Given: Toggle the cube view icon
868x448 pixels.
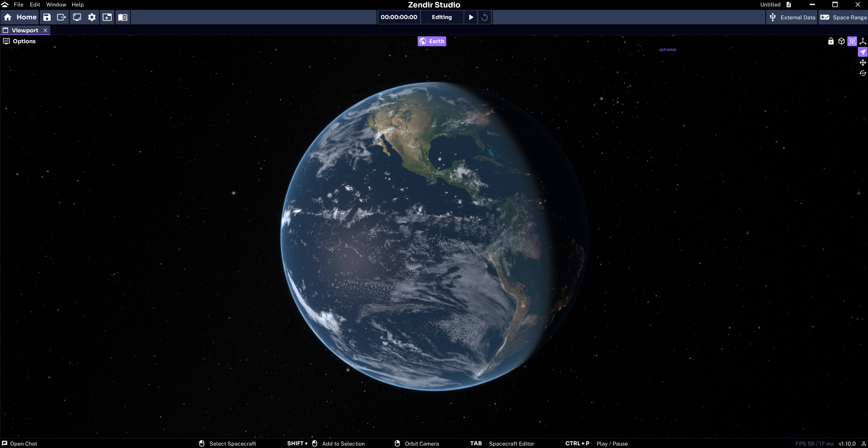Looking at the screenshot, I should click(x=841, y=41).
